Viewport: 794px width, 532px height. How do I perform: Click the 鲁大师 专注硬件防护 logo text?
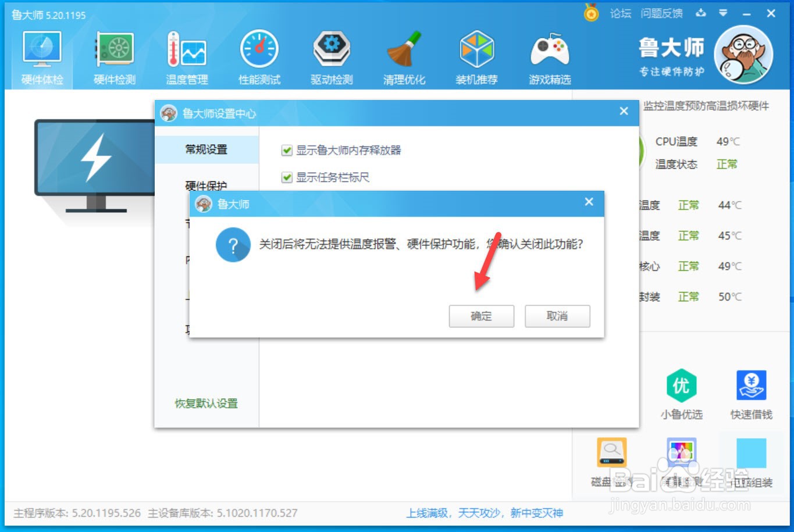click(671, 56)
